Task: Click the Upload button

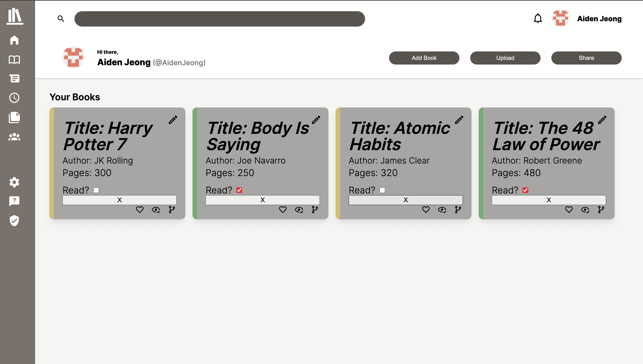Action: point(505,58)
